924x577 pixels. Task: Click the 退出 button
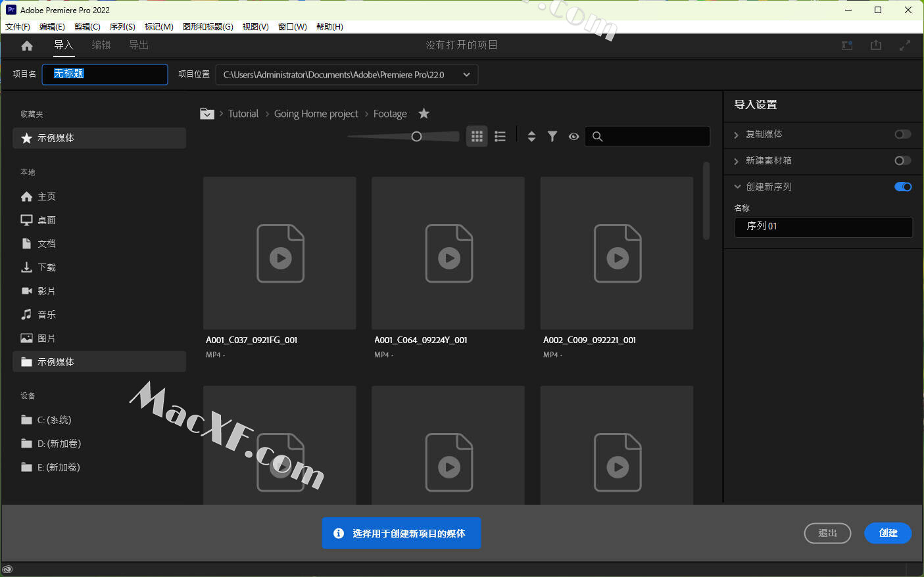[827, 533]
